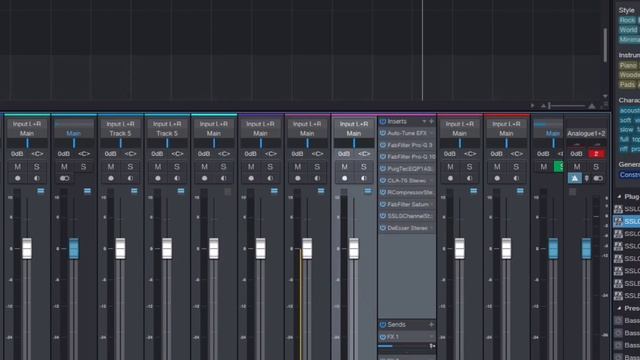Toggle the FX 1 send power icon
The height and width of the screenshot is (360, 640).
point(383,337)
